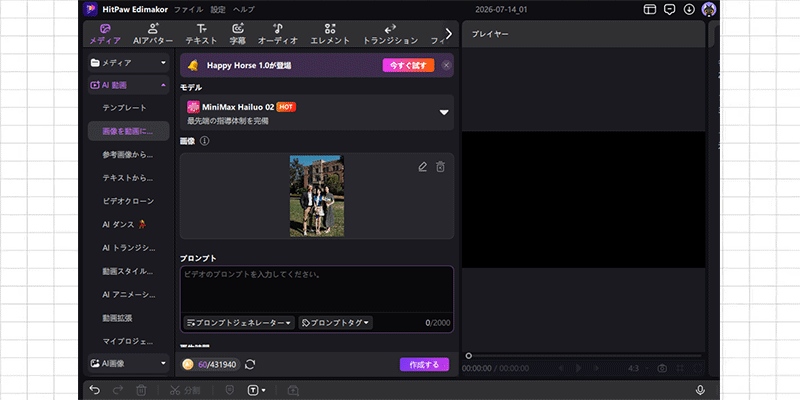
Task: Open 動画スタイル… in the sidebar
Action: click(x=128, y=271)
